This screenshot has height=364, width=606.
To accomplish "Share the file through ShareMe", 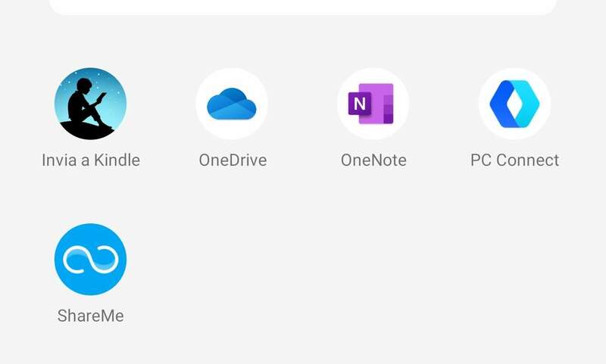I will (90, 259).
